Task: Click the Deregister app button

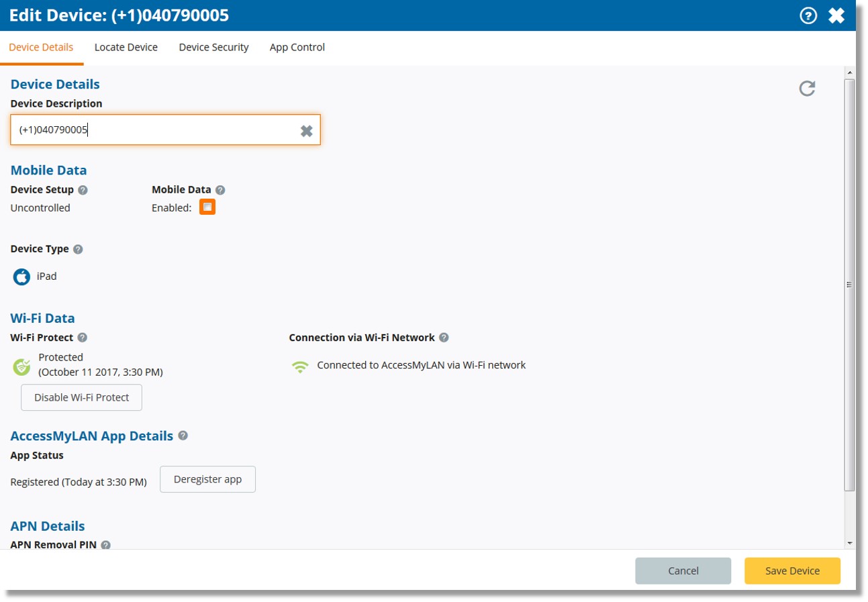Action: tap(207, 479)
